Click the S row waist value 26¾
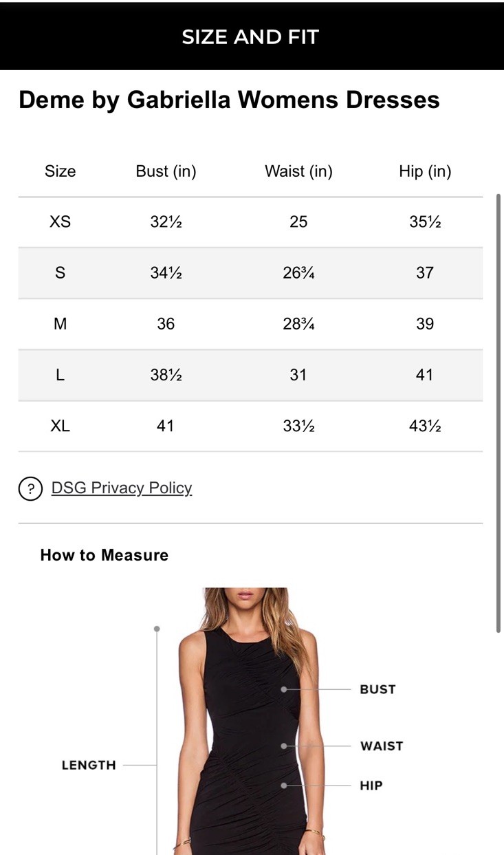 pos(298,273)
